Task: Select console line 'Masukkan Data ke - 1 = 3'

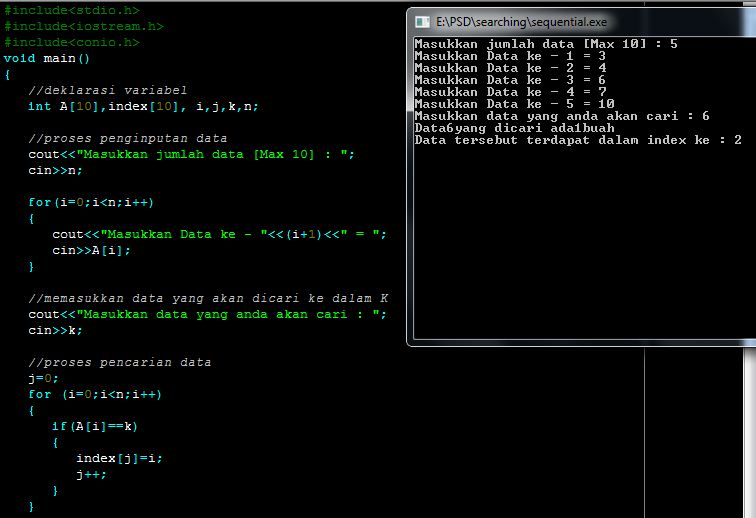Action: coord(510,56)
